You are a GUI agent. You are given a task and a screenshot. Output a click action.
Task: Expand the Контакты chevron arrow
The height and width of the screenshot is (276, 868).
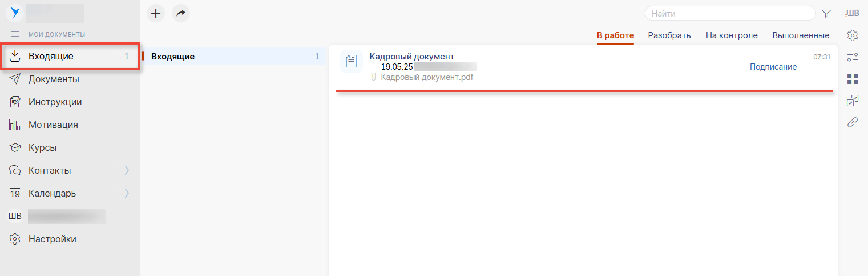point(127,170)
